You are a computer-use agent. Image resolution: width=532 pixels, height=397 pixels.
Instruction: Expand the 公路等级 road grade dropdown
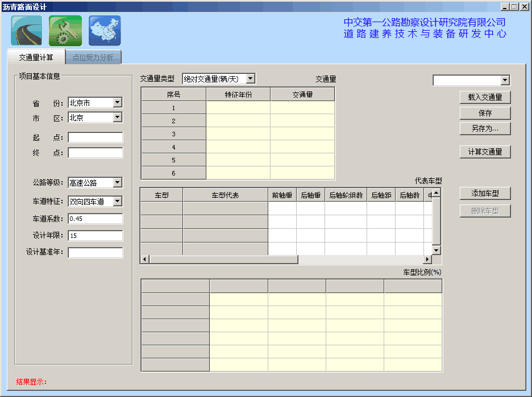pyautogui.click(x=117, y=183)
